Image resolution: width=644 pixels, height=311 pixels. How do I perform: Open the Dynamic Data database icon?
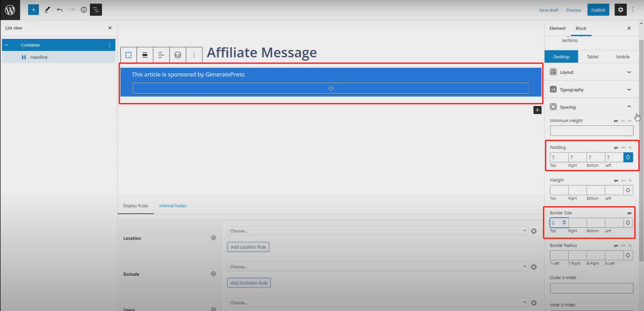[x=178, y=55]
